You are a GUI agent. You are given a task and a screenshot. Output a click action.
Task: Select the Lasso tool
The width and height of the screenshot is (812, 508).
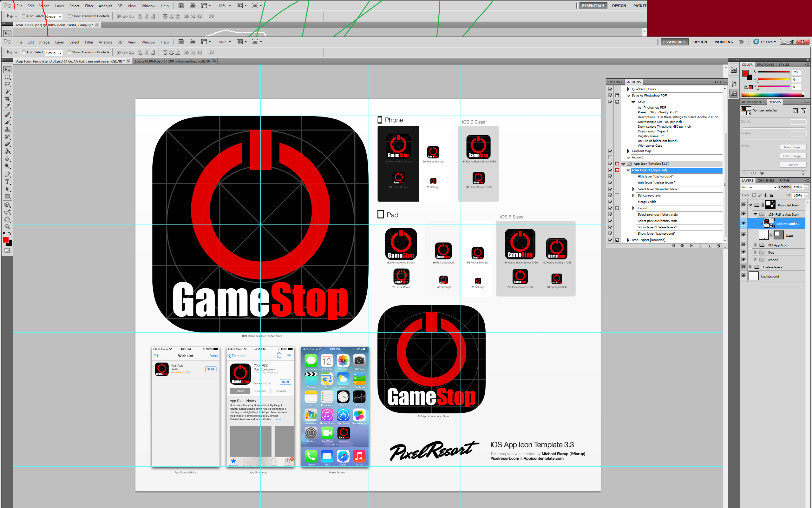tap(7, 84)
